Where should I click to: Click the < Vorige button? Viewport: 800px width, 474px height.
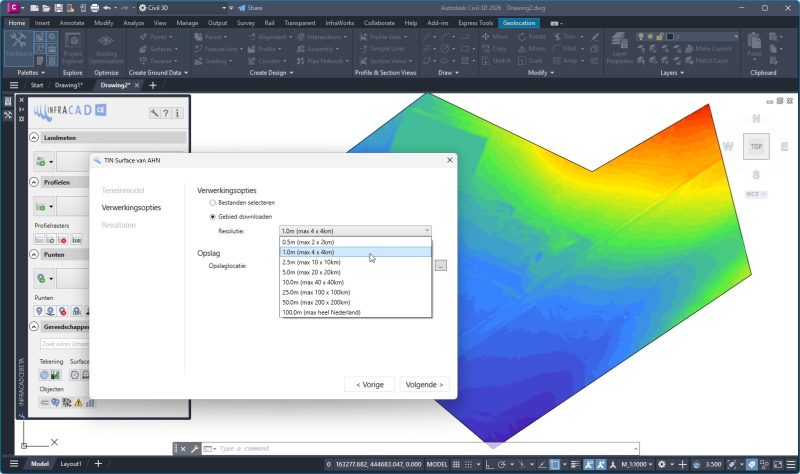[370, 385]
